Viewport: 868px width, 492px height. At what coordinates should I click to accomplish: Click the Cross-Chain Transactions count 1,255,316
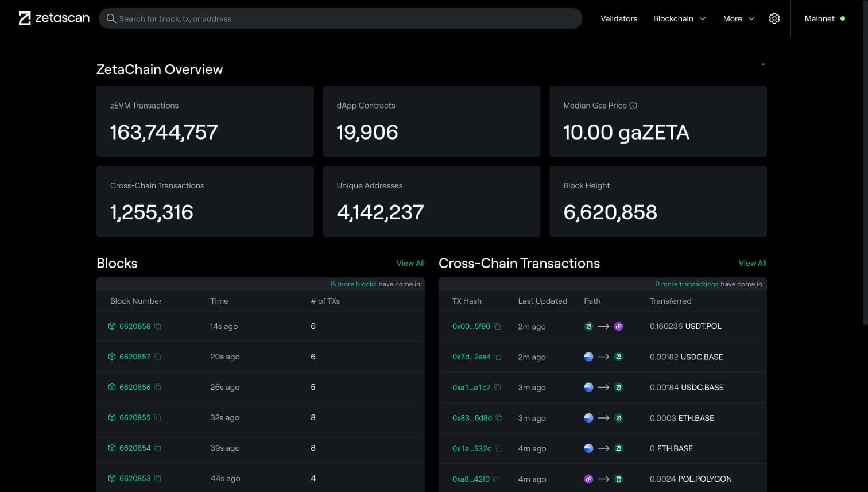[x=152, y=212]
